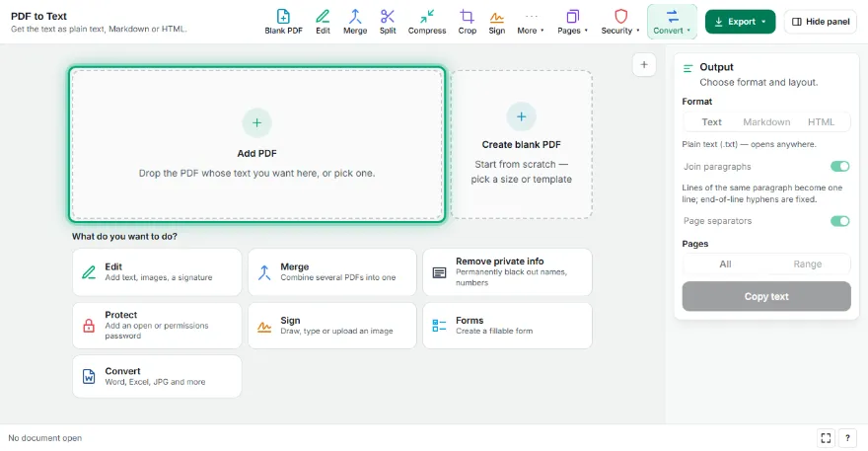
Task: Click the Add PDF heading text
Action: [256, 154]
